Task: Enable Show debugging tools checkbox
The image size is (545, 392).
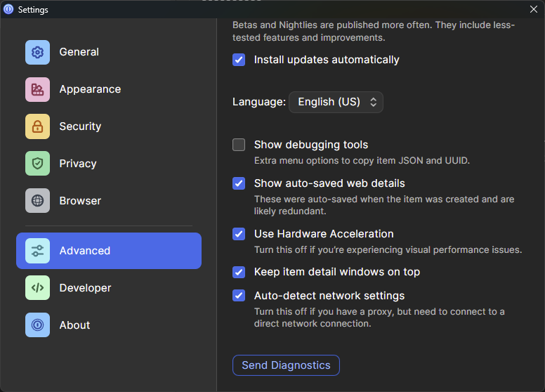Action: tap(239, 145)
